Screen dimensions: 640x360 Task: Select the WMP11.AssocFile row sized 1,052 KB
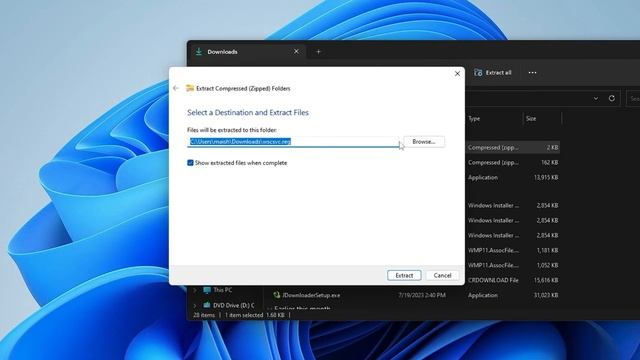[513, 265]
